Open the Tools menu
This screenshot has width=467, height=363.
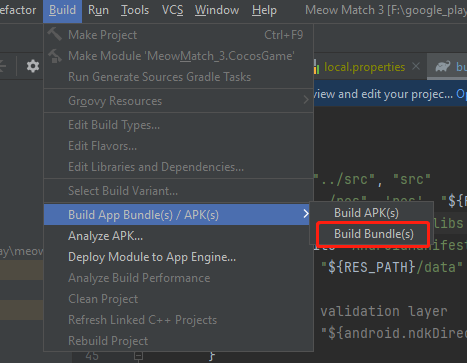point(135,10)
